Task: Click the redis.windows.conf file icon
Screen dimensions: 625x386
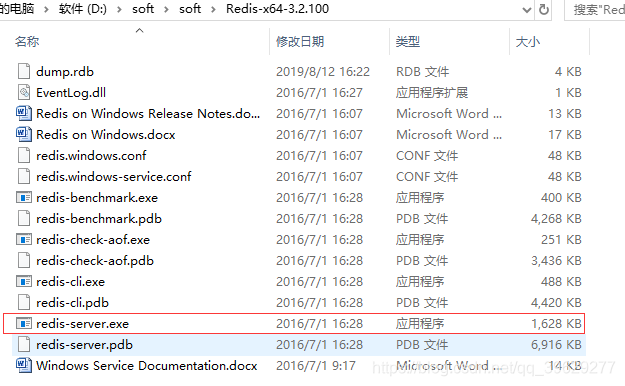Action: pos(24,156)
